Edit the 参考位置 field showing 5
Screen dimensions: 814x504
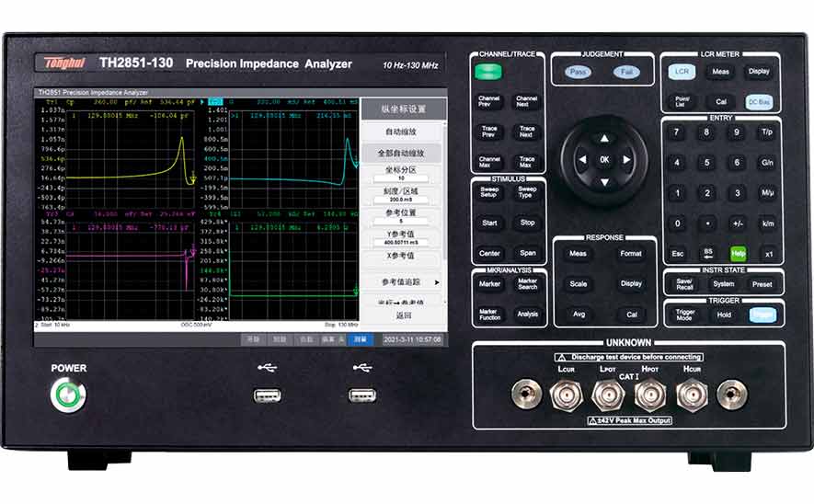(x=401, y=221)
